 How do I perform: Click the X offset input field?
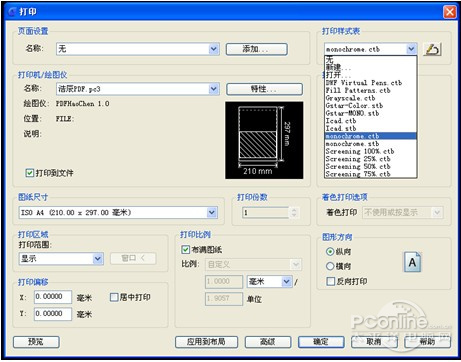[53, 297]
